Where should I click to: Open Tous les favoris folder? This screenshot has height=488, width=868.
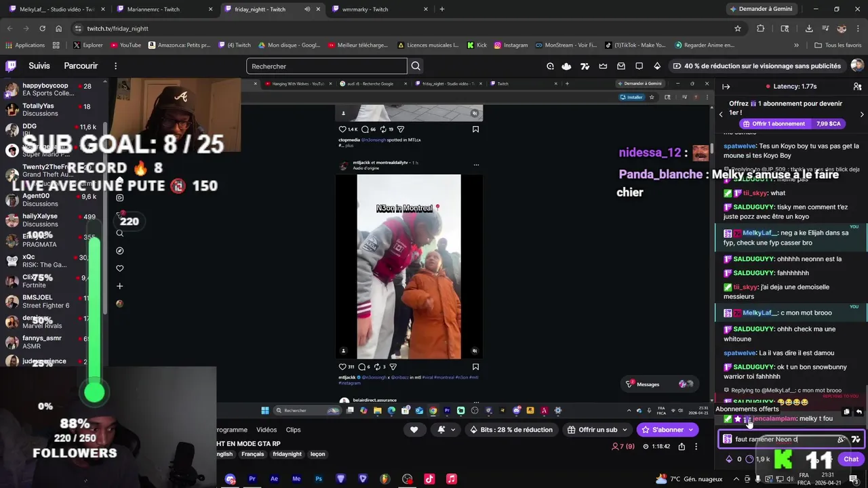coord(837,45)
